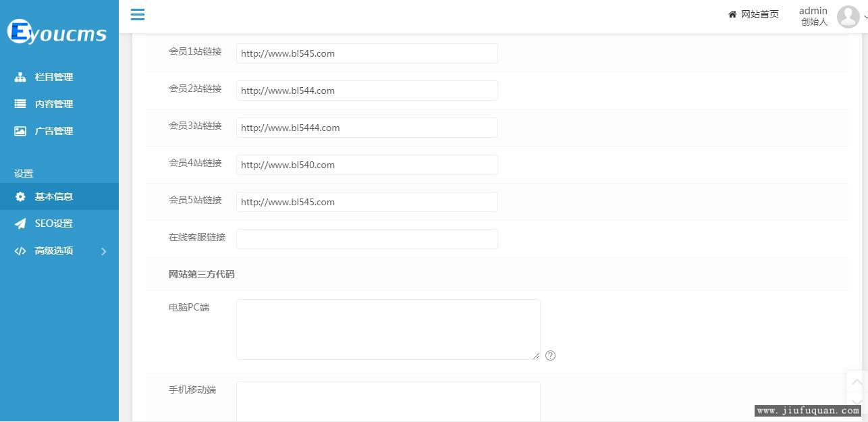Focus the 会员5站链接 input field
Viewport: 868px width, 422px height.
click(x=367, y=202)
